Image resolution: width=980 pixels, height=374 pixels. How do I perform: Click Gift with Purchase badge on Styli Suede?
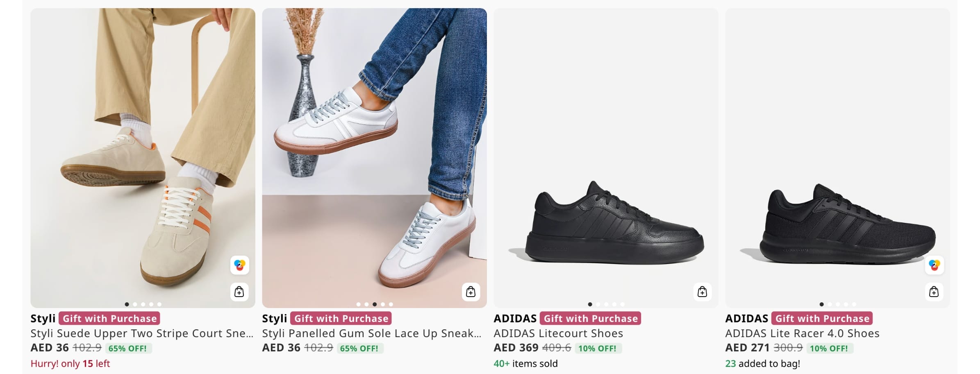tap(109, 318)
